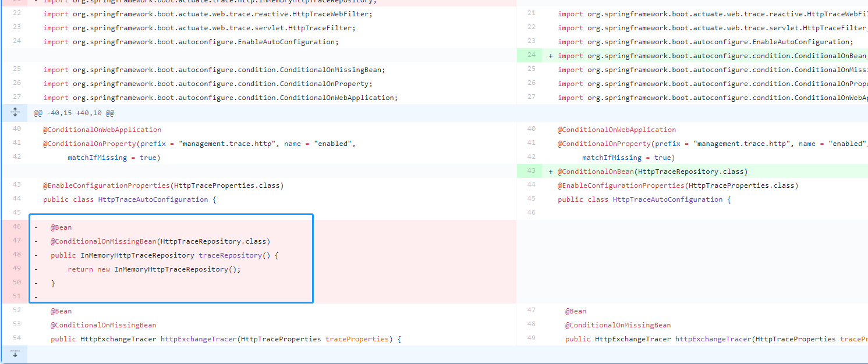Click line number 54 in the old file
Viewport: 868px width, 364px height.
[x=16, y=339]
